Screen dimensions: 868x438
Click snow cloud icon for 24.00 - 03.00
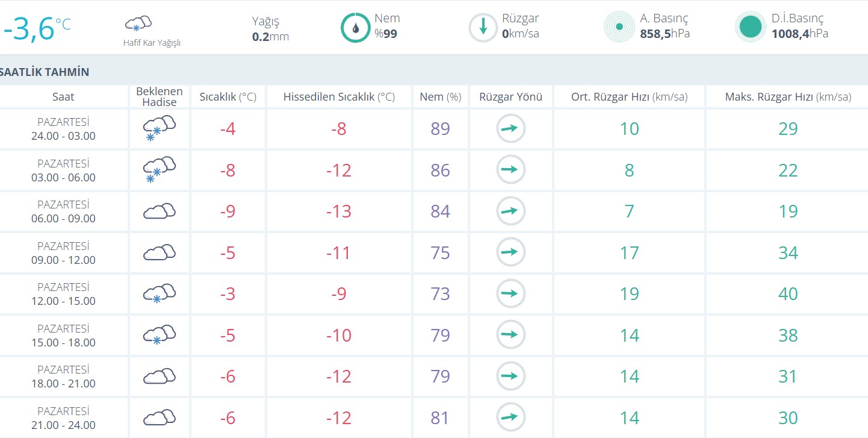tap(159, 128)
